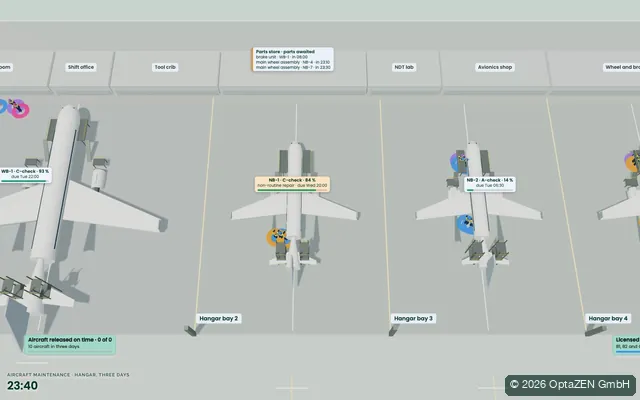This screenshot has width=640, height=400.
Task: Open the Licensed staff card at right edge
Action: pos(627,344)
